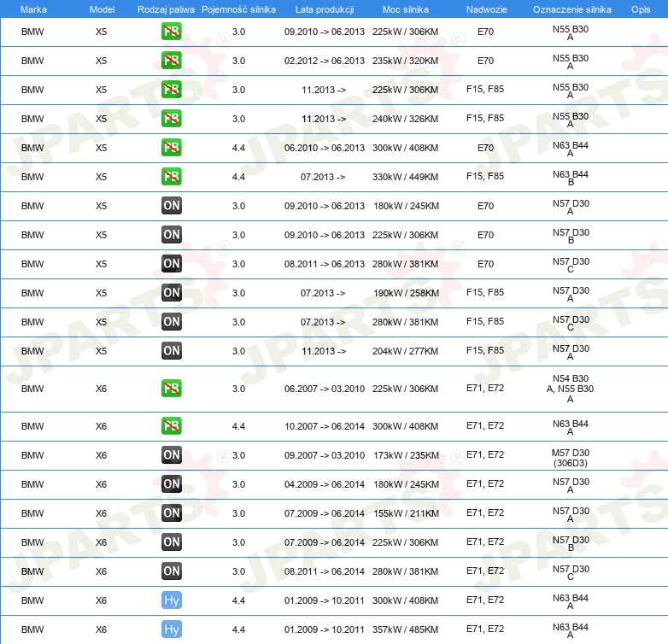668x644 pixels.
Task: Click the Marka column header
Action: pyautogui.click(x=33, y=9)
